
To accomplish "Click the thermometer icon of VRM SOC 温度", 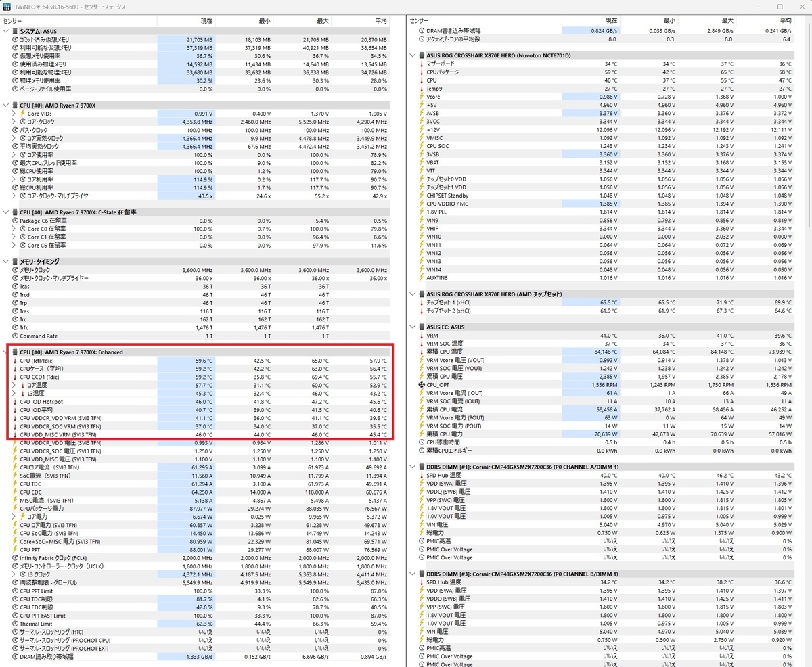I will pos(422,344).
